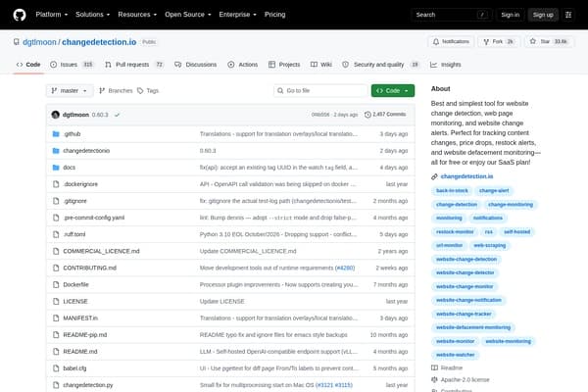Open the Tags link
588x392 pixels.
tap(148, 91)
